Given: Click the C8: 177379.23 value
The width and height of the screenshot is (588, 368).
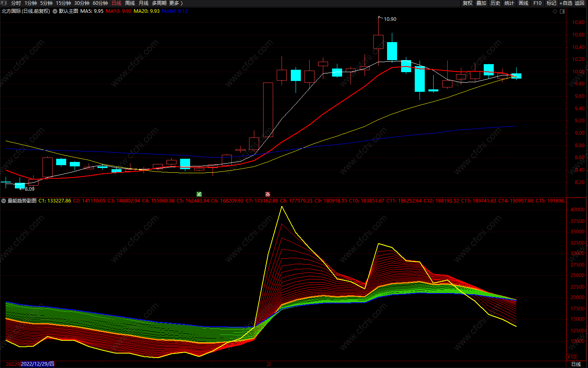Looking at the screenshot, I should click(x=296, y=201).
